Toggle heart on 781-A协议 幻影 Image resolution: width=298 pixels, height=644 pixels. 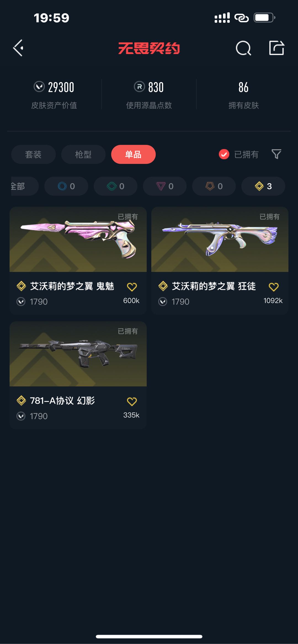pos(132,401)
